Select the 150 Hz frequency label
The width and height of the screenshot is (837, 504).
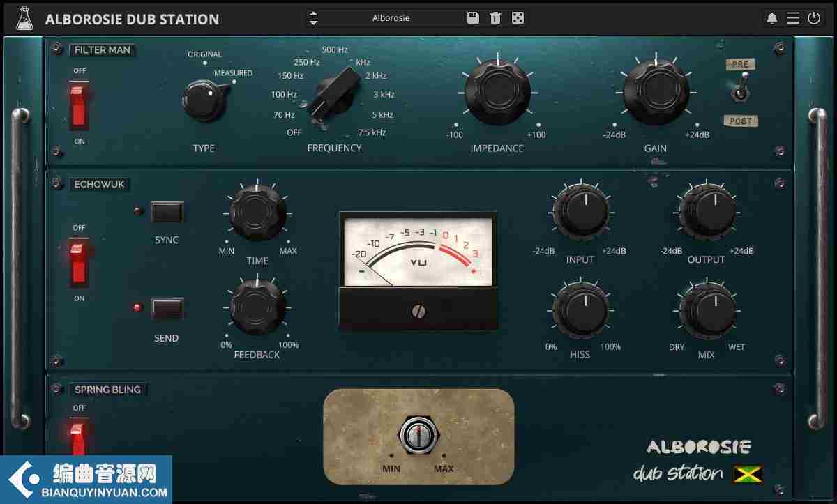click(290, 76)
